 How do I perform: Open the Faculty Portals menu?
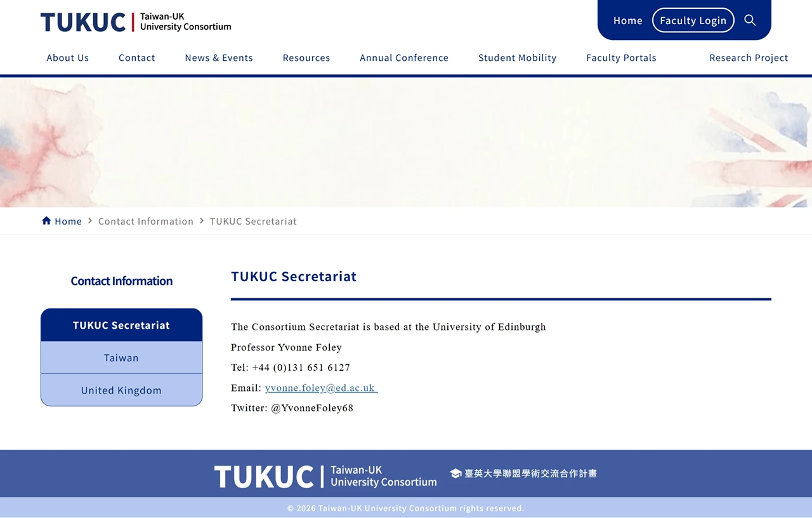[621, 58]
